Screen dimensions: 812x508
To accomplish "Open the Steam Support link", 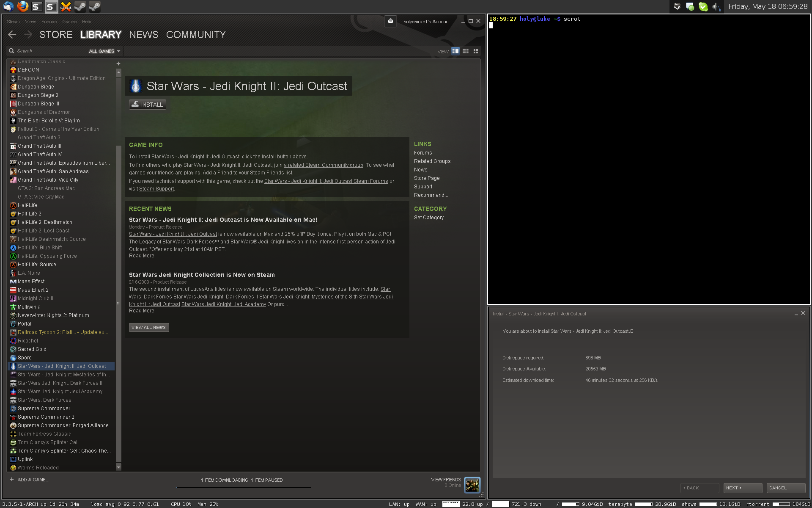I will (156, 189).
